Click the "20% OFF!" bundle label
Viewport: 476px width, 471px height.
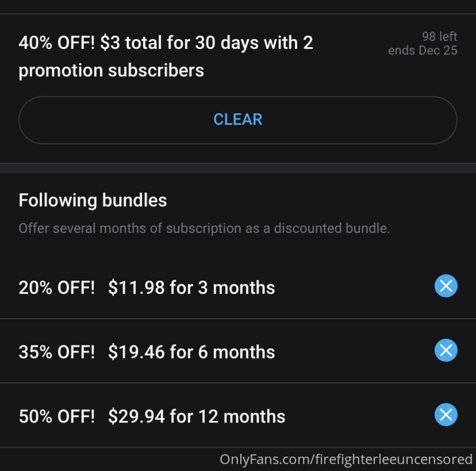coord(56,288)
